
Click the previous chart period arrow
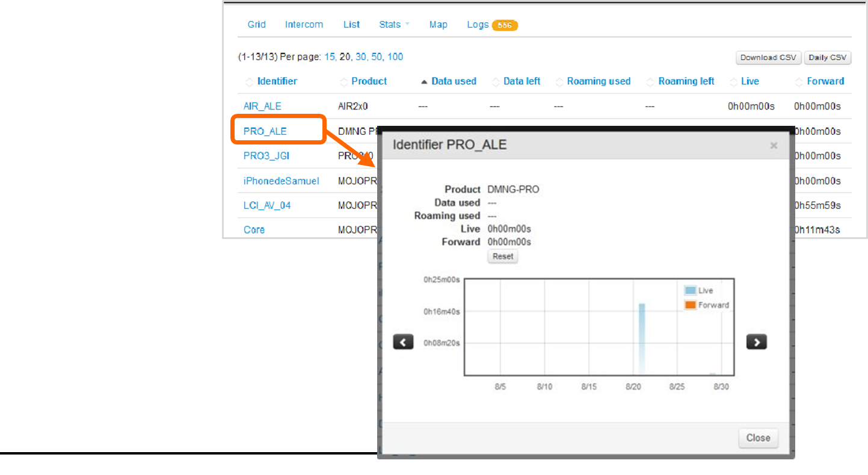click(x=403, y=342)
